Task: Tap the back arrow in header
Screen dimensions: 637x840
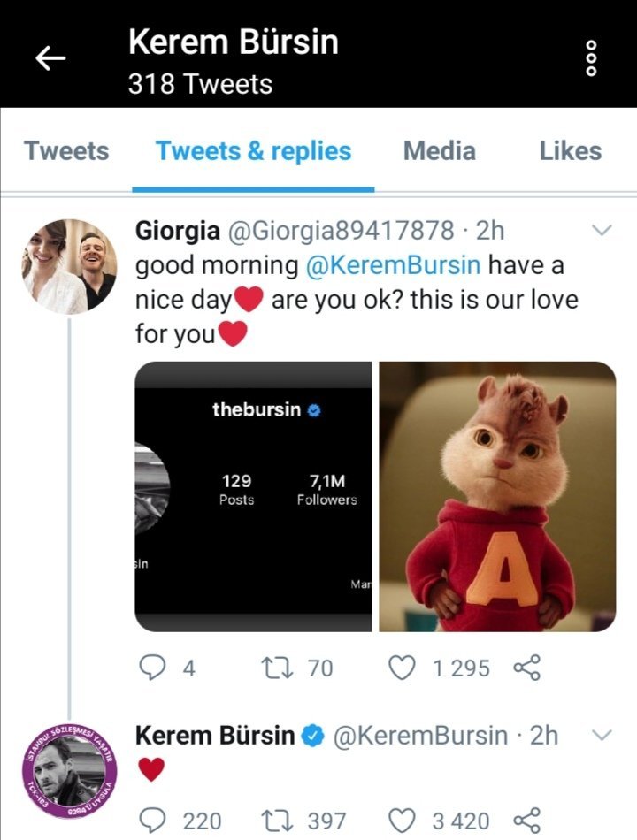Action: [x=50, y=58]
